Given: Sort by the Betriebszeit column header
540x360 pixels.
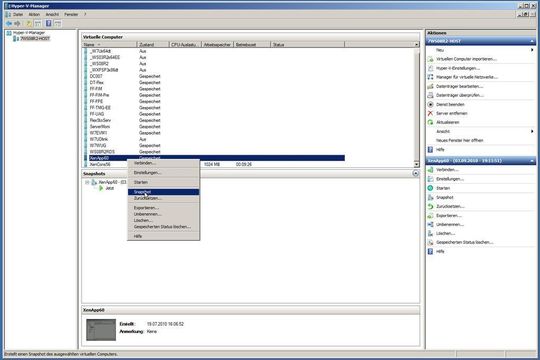Looking at the screenshot, I should click(252, 45).
